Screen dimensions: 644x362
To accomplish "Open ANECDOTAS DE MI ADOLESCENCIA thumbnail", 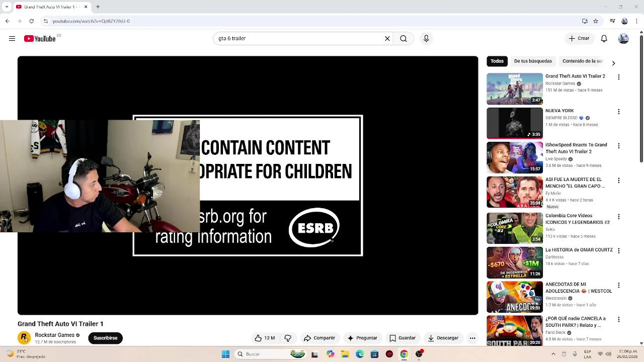I will click(515, 297).
